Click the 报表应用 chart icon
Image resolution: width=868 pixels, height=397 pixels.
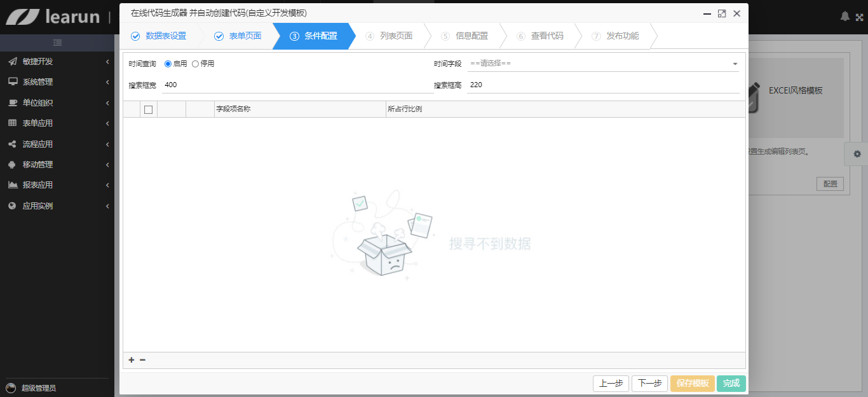tap(13, 185)
